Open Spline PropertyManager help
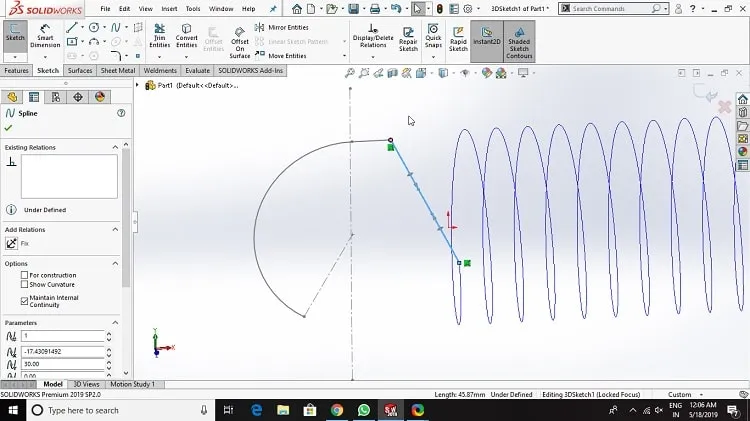750x421 pixels. tap(121, 113)
